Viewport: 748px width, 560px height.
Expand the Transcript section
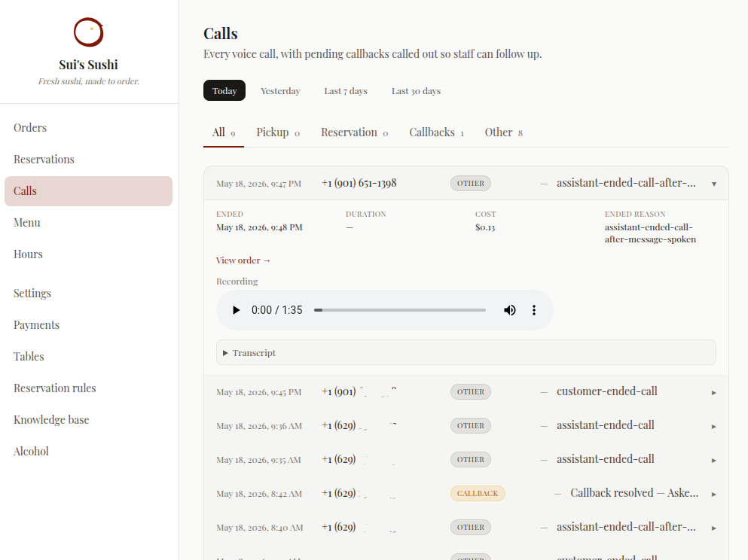pos(466,353)
